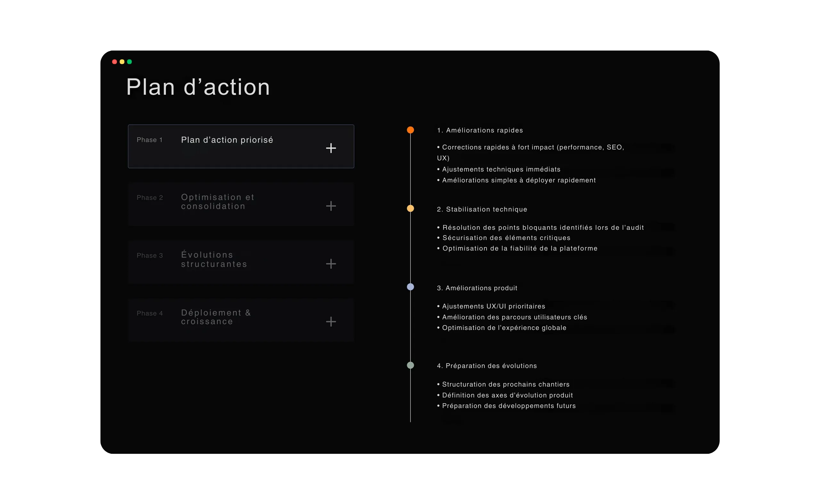This screenshot has height=504, width=820.
Task: Click the "1. Améliorations rapides" heading
Action: tap(480, 130)
